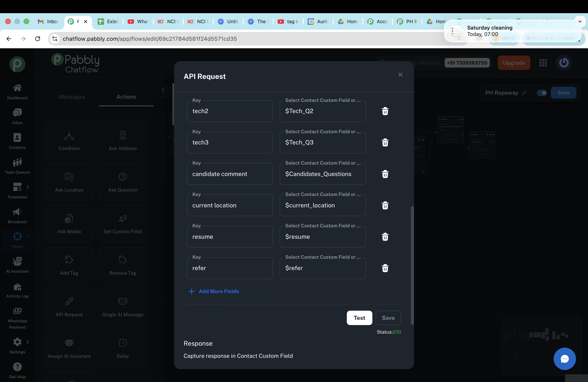Toggle the PH Ropeway flow active switch
Screen dimensions: 588x382
[542, 93]
